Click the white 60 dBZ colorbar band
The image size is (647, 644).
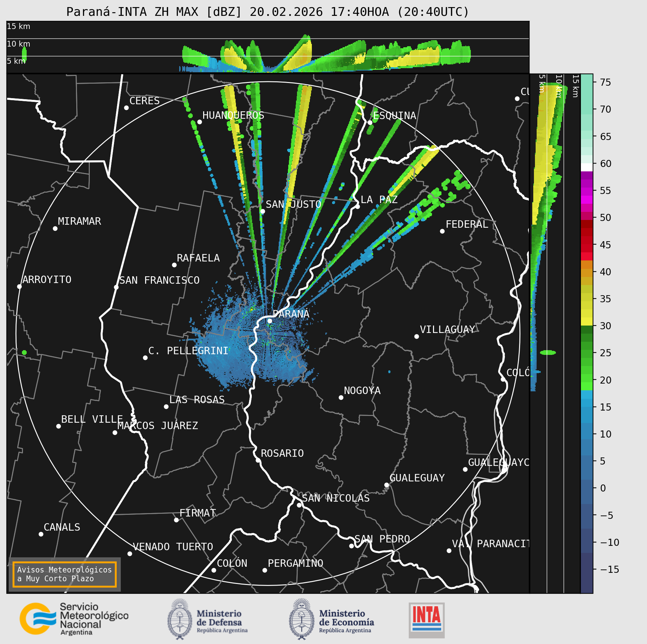pos(587,167)
